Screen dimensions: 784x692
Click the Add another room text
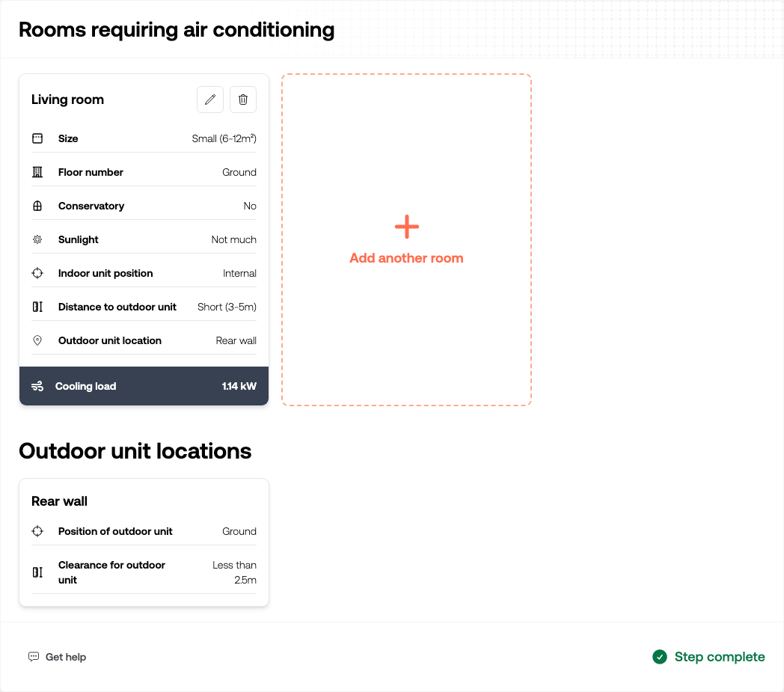(406, 258)
